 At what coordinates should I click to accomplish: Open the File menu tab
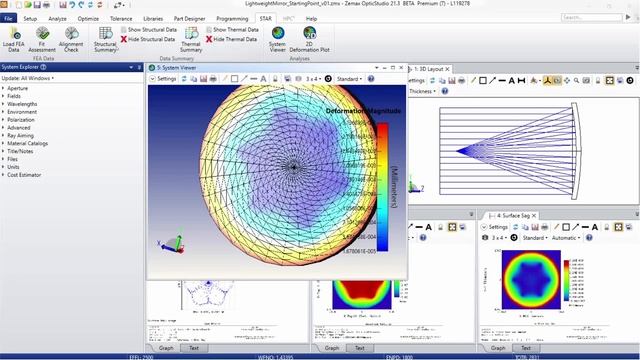[8, 18]
